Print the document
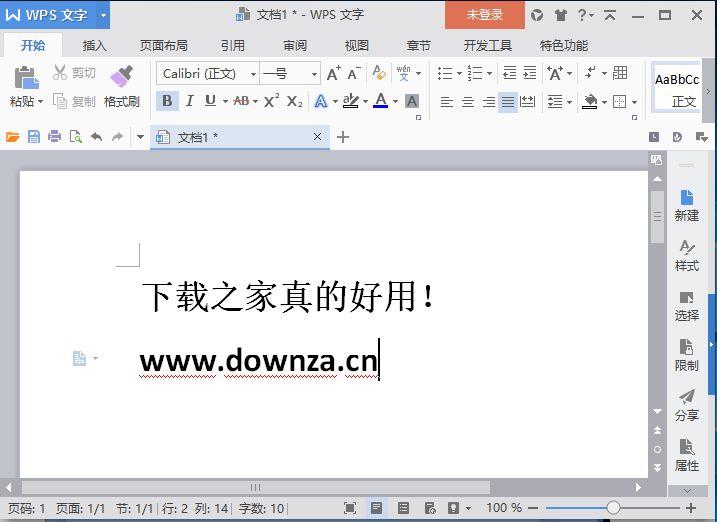717x522 pixels. 54,137
